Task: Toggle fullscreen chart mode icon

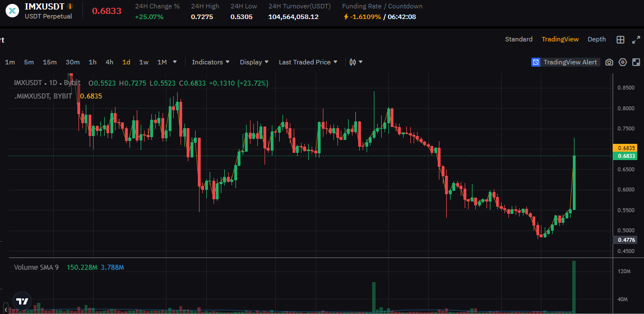Action: (x=636, y=62)
